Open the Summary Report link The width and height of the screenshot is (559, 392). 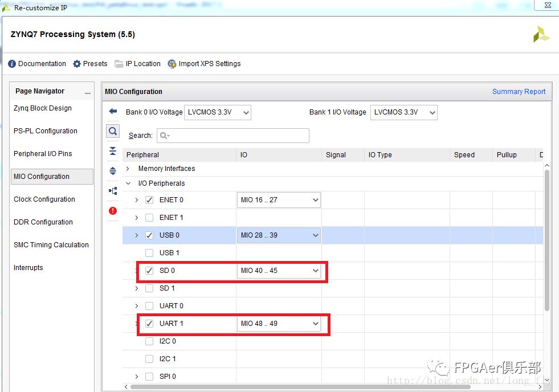point(519,92)
